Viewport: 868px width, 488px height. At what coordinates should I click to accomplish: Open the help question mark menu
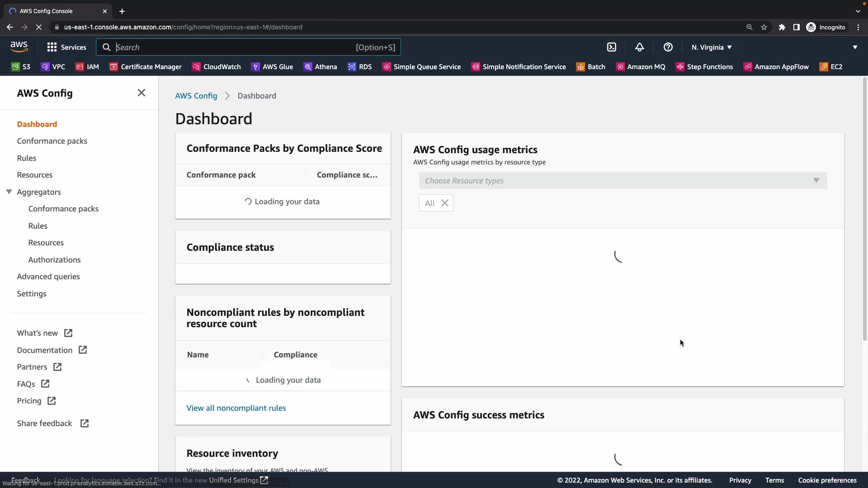[x=668, y=47]
